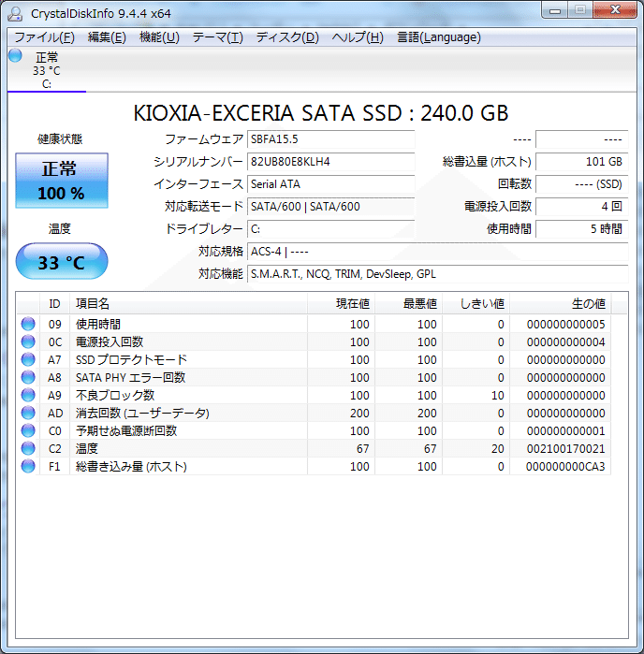Click raw value 000000000005

coord(565,325)
